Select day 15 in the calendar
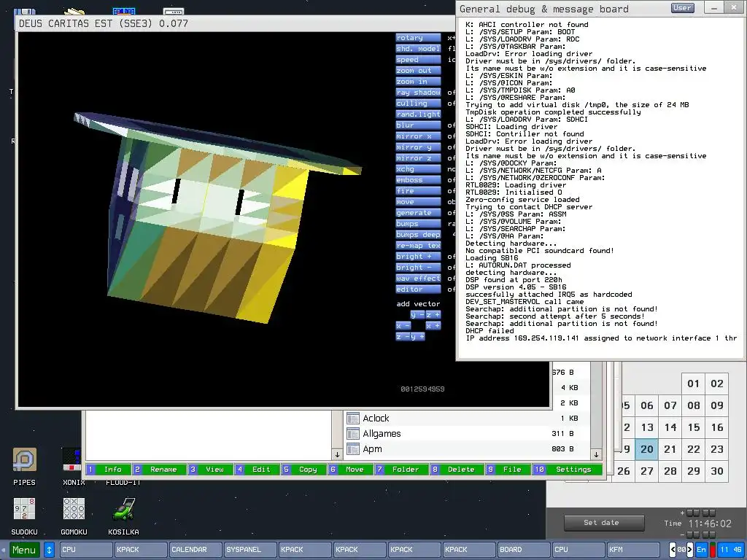Screen dimensions: 747x560 point(694,427)
